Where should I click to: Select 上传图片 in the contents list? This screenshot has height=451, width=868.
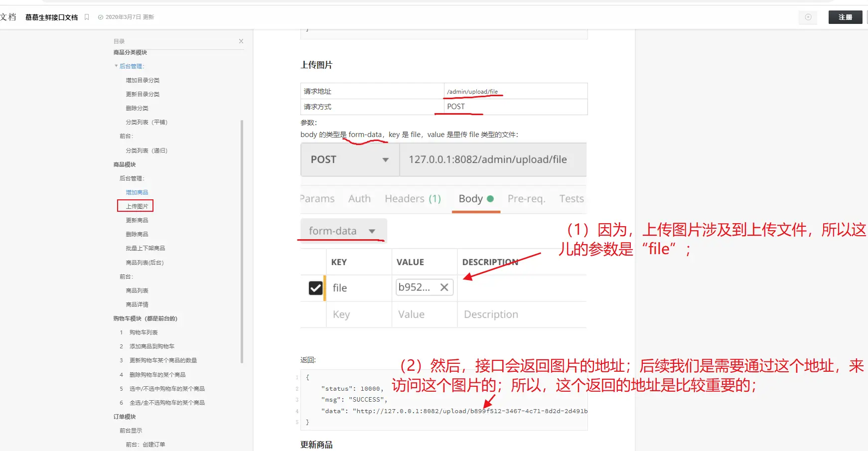tap(137, 206)
